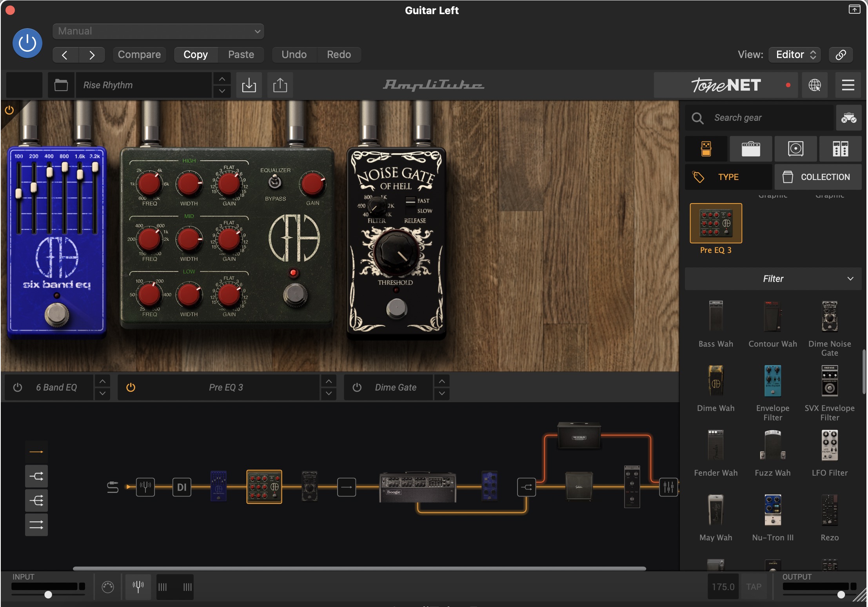
Task: Click the link chain icon beside Editor
Action: [x=841, y=55]
